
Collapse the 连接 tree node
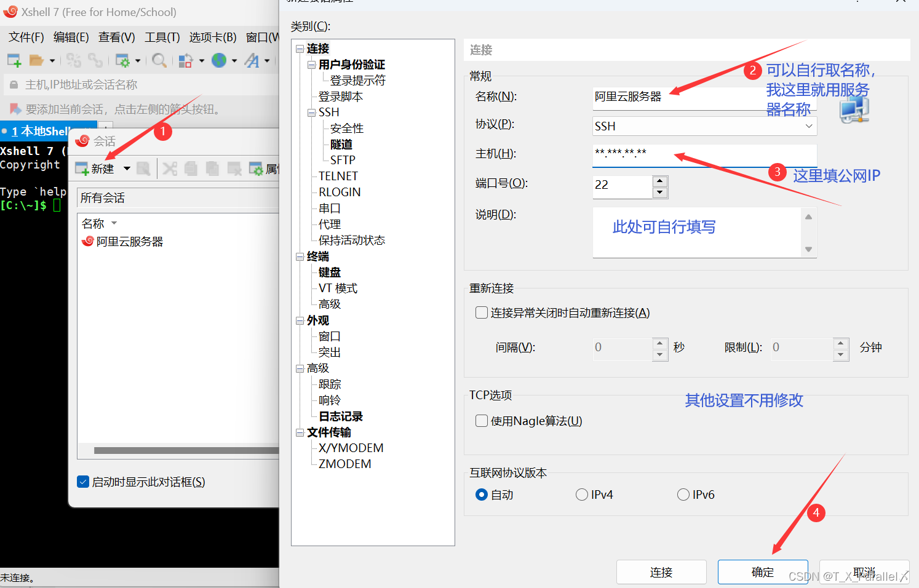click(300, 49)
